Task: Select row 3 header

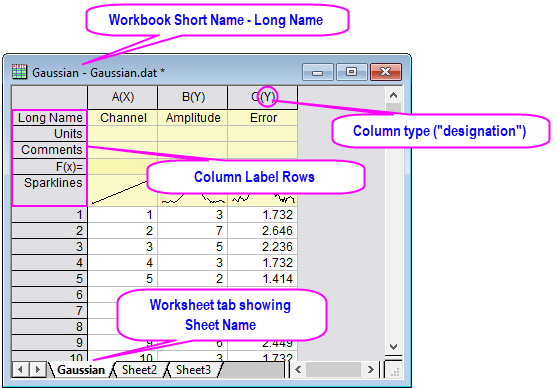Action: coord(49,247)
